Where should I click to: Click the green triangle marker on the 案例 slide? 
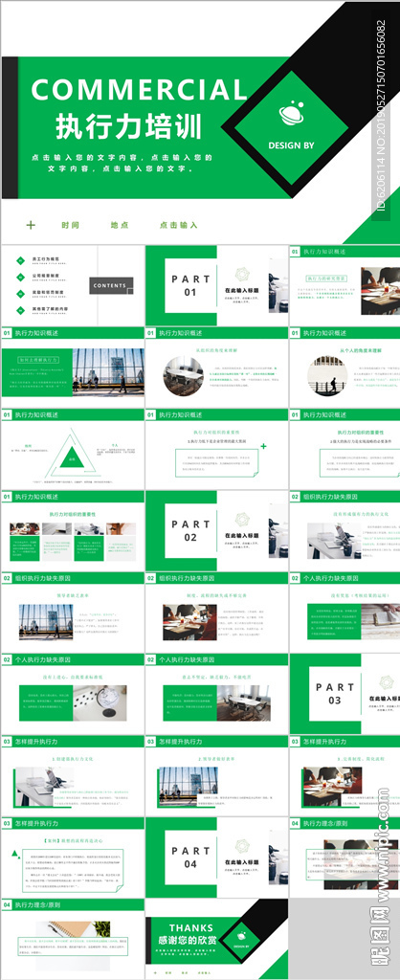(x=14, y=853)
